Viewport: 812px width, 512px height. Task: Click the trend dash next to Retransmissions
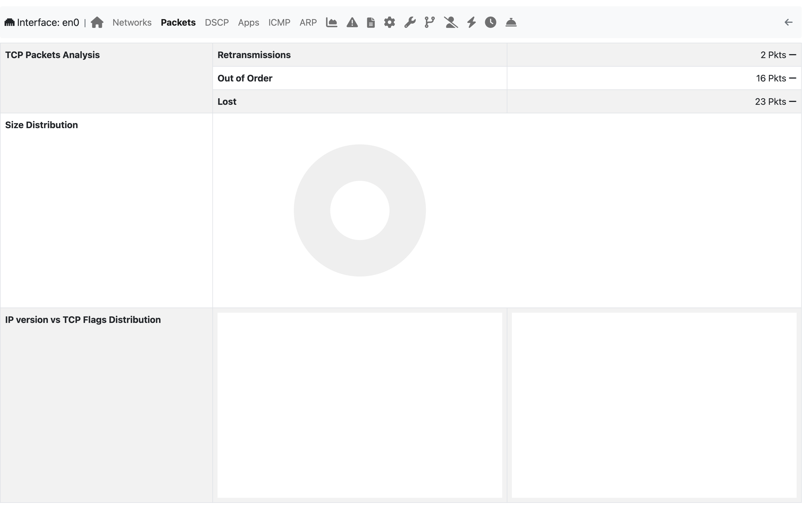coord(793,55)
